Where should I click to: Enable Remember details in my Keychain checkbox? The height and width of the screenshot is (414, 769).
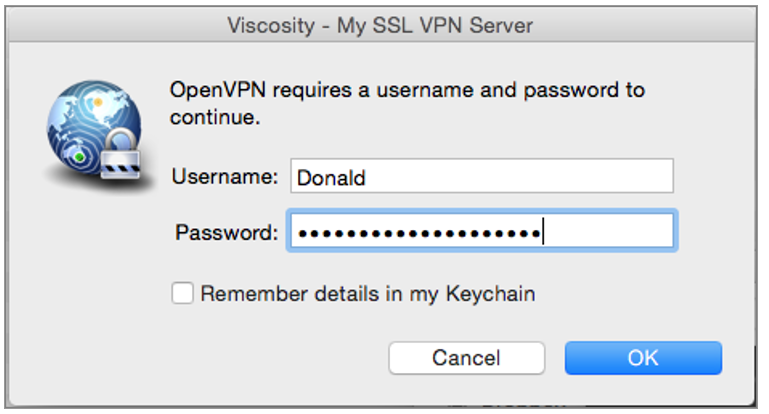pyautogui.click(x=182, y=294)
